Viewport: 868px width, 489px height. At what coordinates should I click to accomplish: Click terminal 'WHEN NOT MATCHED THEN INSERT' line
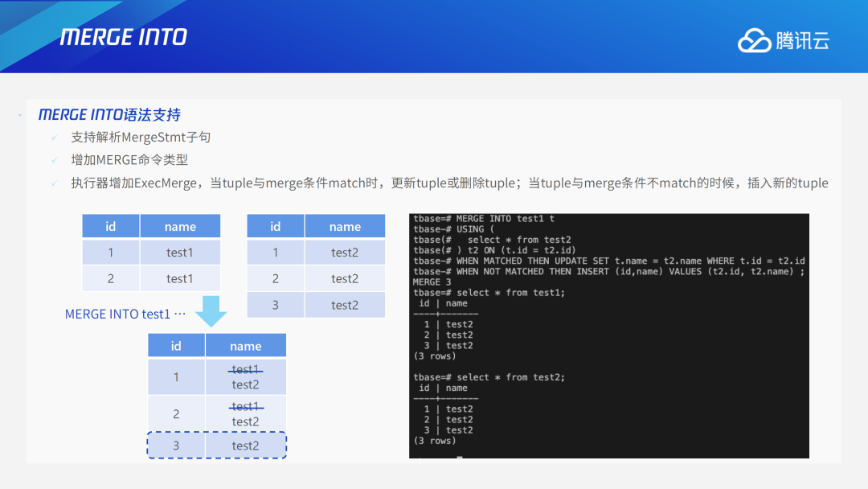(609, 271)
